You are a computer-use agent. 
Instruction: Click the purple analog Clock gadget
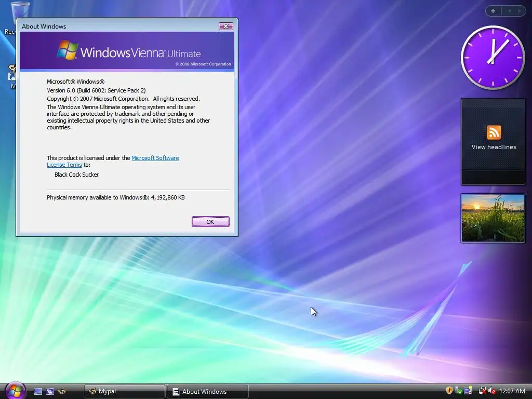coord(493,58)
